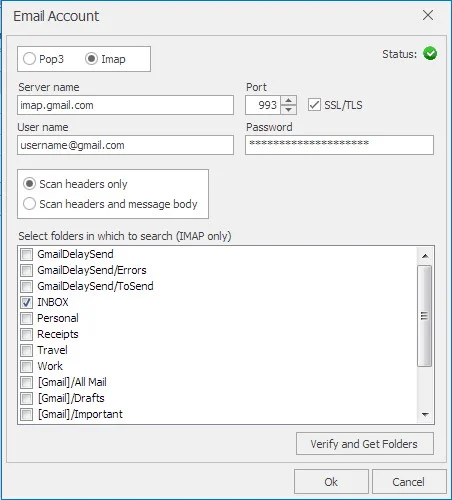Check the [Gmail]/All Mail folder
The image size is (452, 500).
(27, 382)
